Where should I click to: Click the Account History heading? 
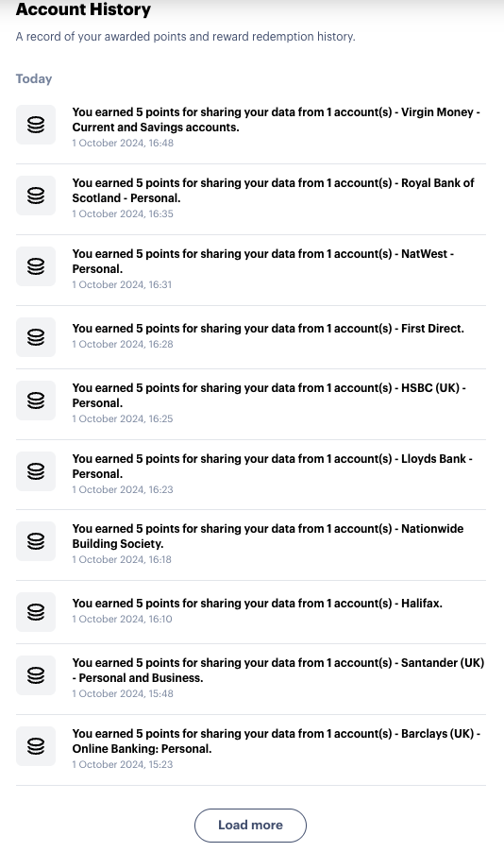(x=84, y=9)
